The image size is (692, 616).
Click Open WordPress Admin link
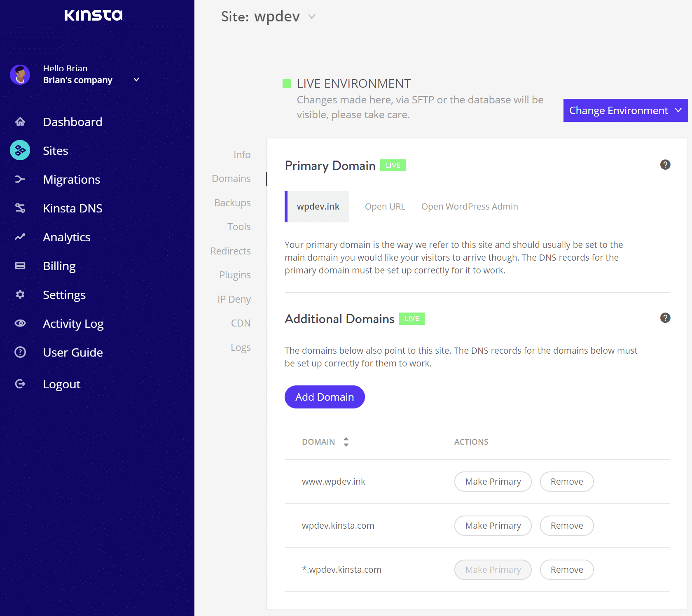click(x=470, y=206)
